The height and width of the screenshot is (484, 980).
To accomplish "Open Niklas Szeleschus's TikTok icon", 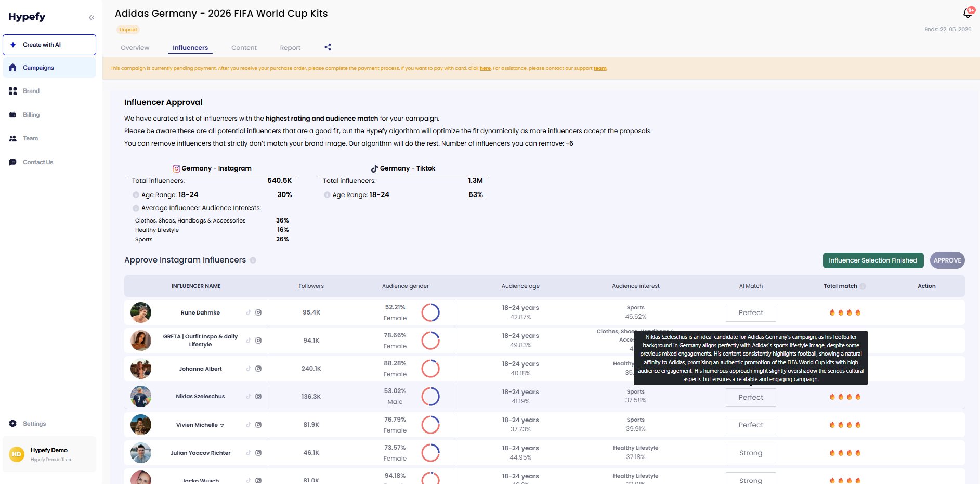I will pyautogui.click(x=249, y=396).
